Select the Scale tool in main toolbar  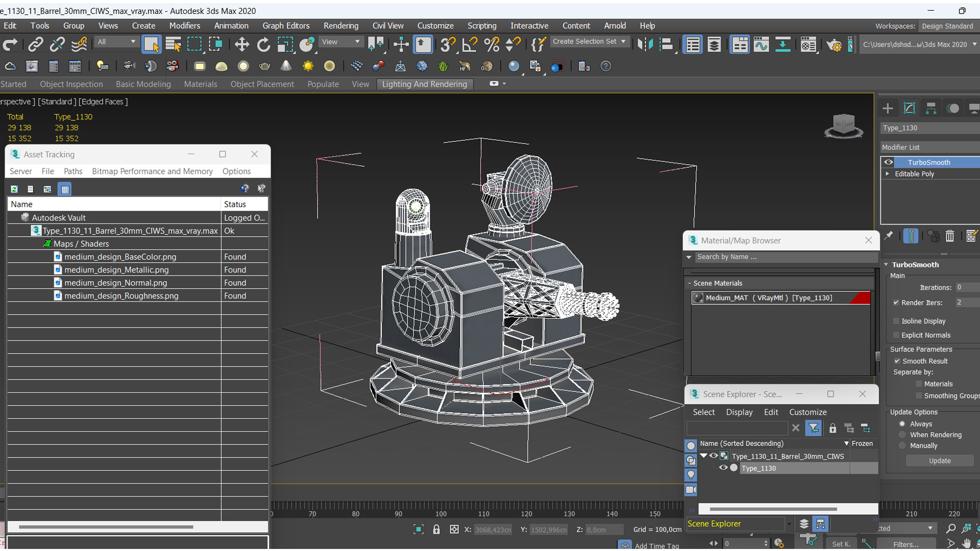(285, 45)
